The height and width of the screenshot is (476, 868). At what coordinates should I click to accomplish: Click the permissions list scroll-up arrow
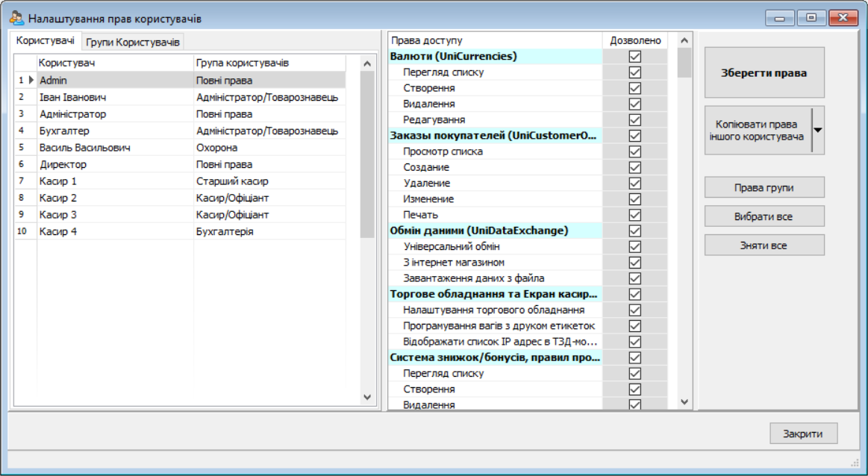point(684,40)
